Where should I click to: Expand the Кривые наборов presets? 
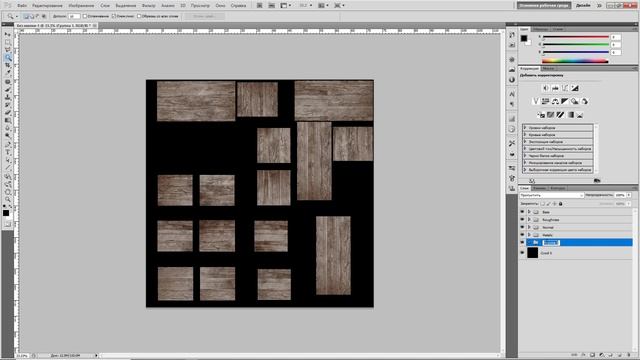(525, 135)
